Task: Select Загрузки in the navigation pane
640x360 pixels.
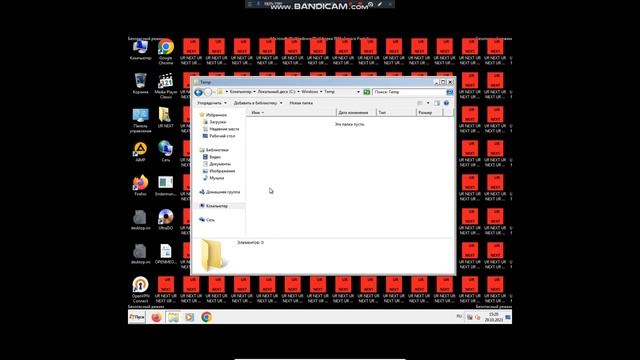Action: 214,122
